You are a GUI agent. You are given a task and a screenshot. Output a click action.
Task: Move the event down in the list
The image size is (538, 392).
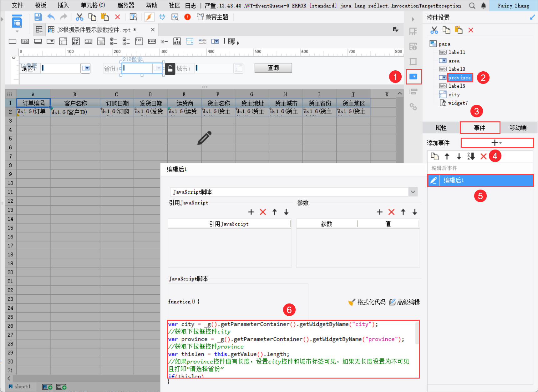click(459, 156)
